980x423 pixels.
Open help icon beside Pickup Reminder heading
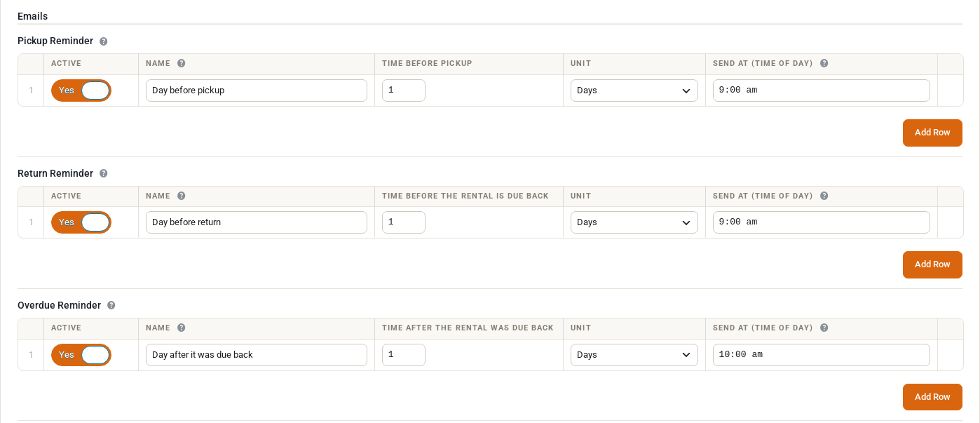click(x=104, y=41)
